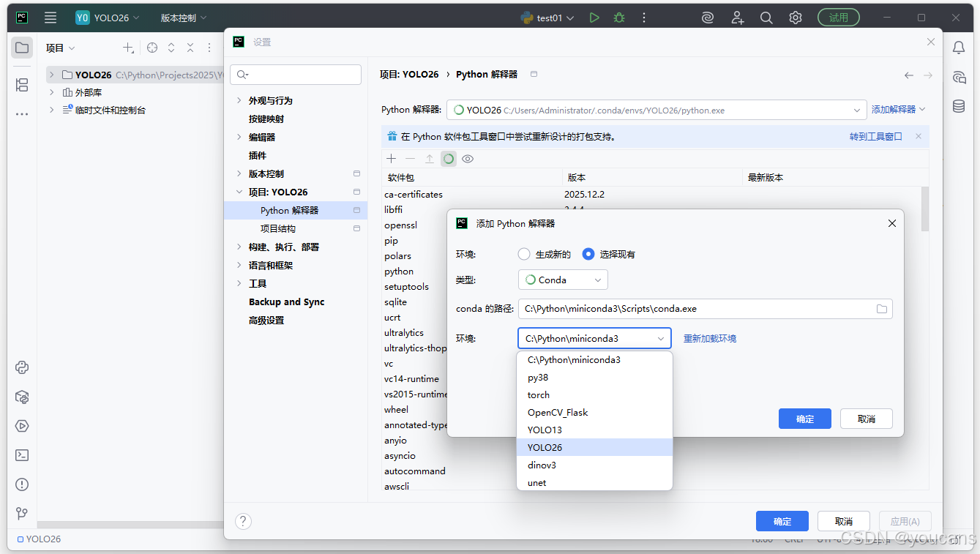Click 取消 in the add interpreter dialog

pos(867,419)
